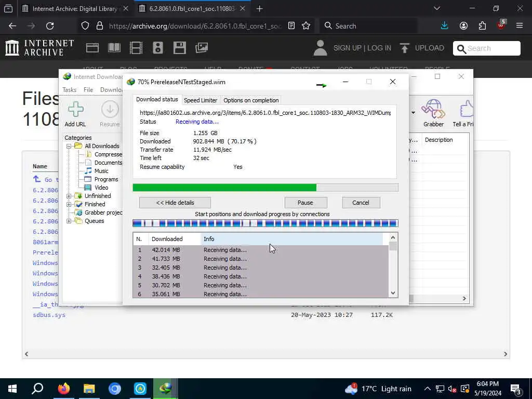532x399 pixels.
Task: Open taskbar search magnifier
Action: coord(37,389)
